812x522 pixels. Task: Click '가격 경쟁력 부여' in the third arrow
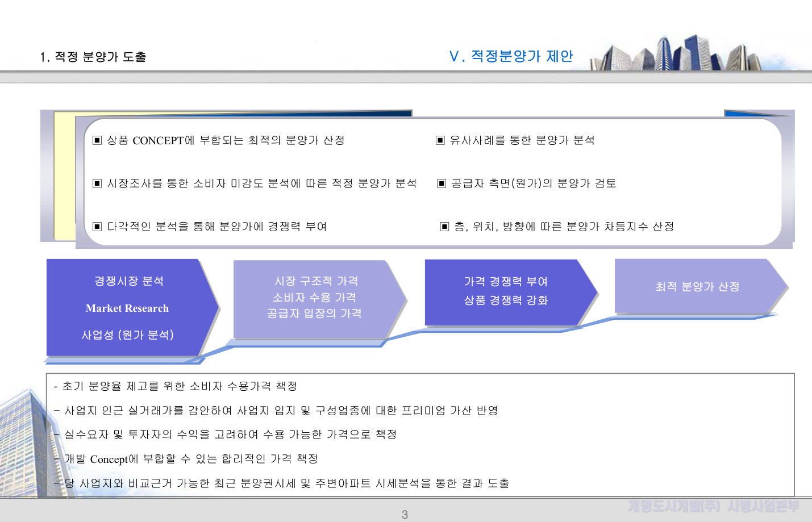click(506, 282)
